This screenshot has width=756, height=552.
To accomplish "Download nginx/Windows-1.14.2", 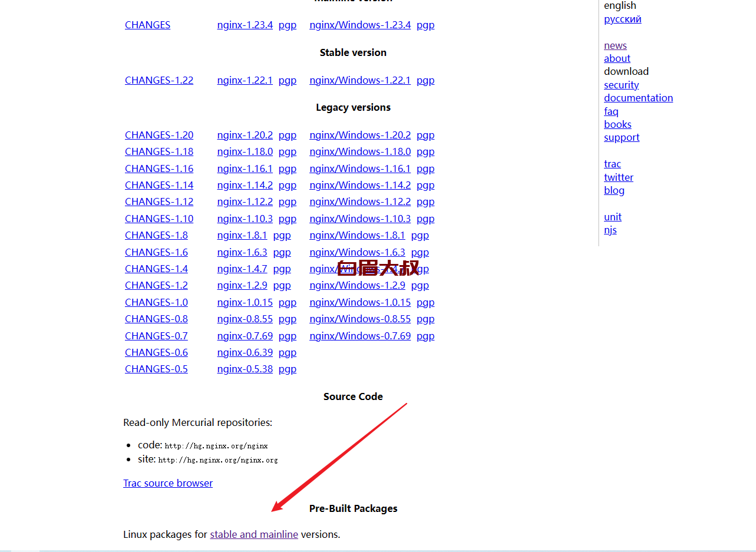I will 360,185.
